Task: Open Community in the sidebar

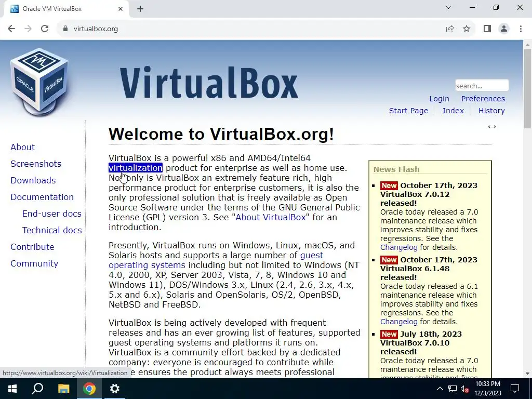Action: (x=34, y=263)
